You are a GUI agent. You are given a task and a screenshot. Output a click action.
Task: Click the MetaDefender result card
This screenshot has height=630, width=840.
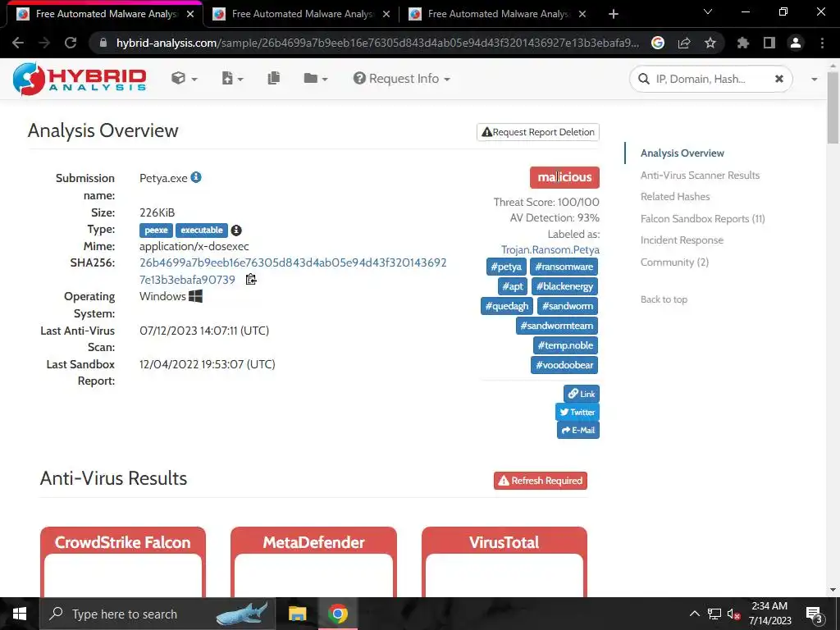[313, 561]
